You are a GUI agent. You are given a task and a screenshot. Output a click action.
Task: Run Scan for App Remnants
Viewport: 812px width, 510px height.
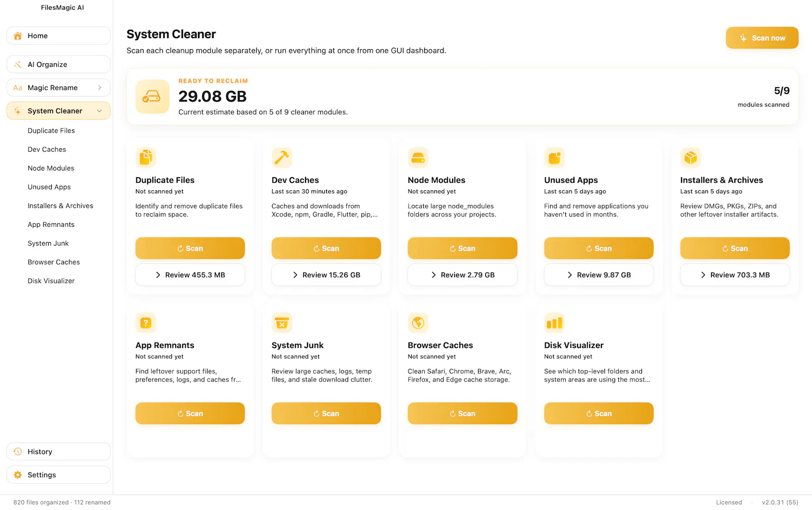coord(190,414)
